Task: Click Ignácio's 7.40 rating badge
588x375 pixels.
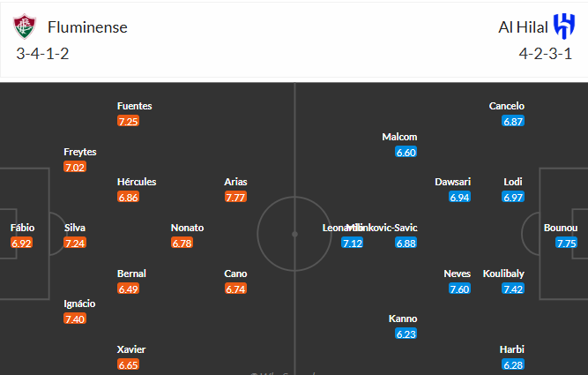Action: (75, 319)
